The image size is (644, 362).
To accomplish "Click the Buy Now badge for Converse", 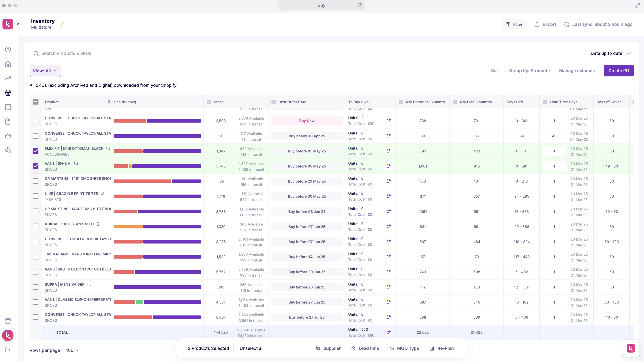I will pyautogui.click(x=307, y=121).
